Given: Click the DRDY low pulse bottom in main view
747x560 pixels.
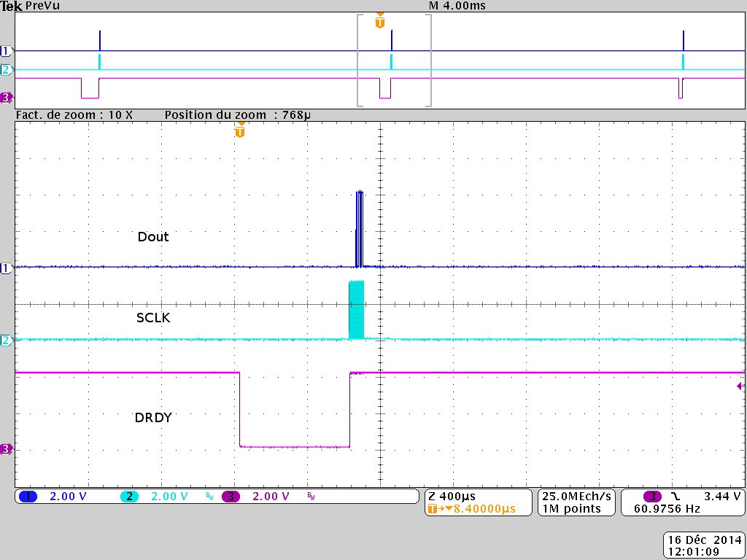Looking at the screenshot, I should coord(295,447).
